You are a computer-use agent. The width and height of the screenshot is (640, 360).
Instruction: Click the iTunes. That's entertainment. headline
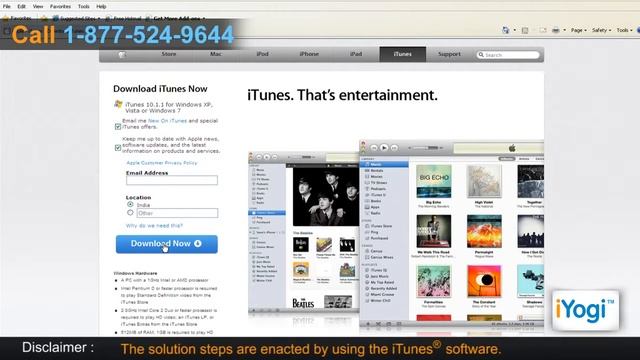[342, 95]
